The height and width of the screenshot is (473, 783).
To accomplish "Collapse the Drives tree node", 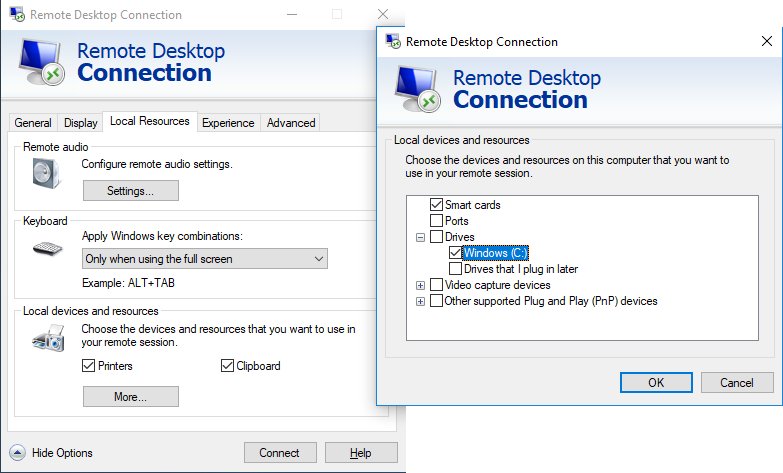I will 420,237.
